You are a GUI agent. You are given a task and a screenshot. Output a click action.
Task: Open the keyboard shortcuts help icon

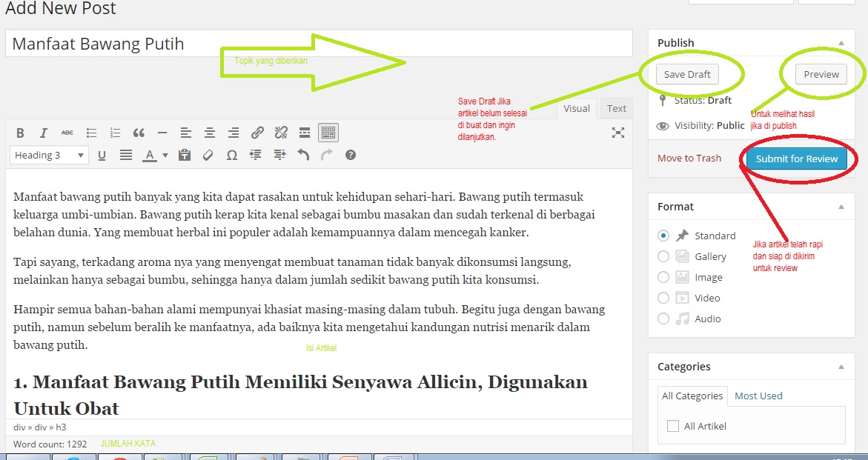[x=351, y=155]
